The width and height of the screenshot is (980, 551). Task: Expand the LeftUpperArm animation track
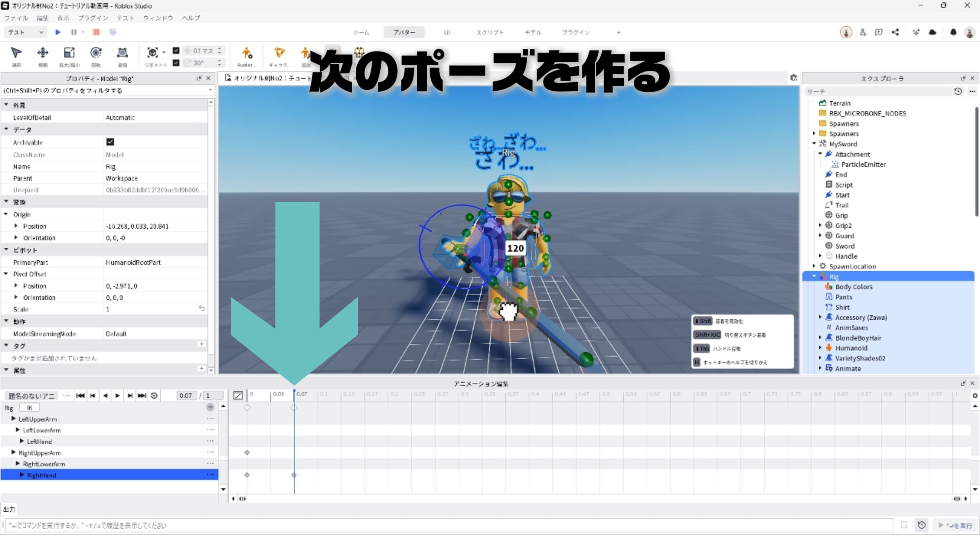tap(14, 419)
